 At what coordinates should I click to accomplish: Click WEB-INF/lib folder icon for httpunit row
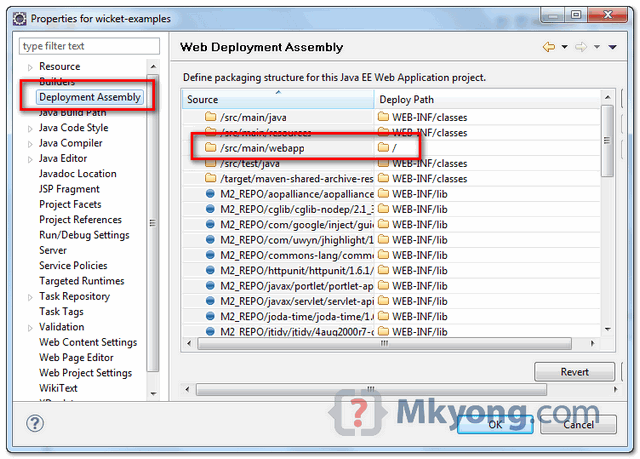[x=383, y=270]
